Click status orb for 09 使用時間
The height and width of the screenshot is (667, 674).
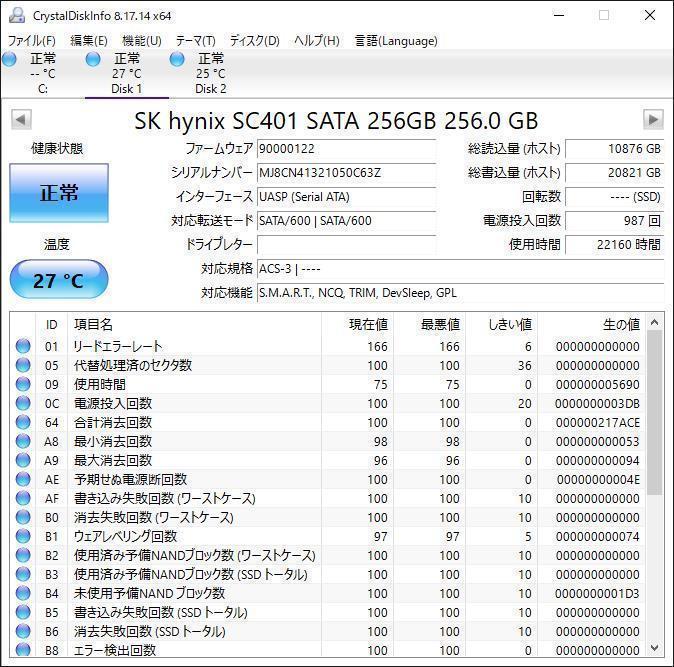(x=23, y=384)
